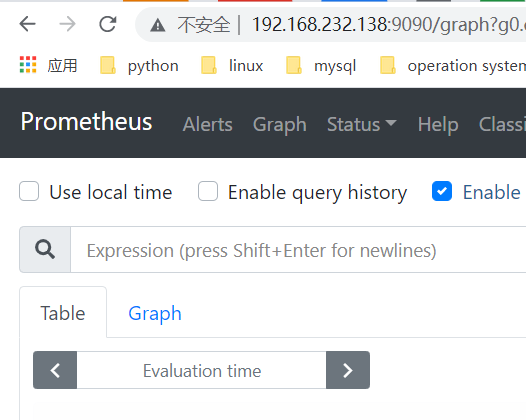Screen dimensions: 526x420
Task: Click the Help navigation link
Action: [438, 124]
